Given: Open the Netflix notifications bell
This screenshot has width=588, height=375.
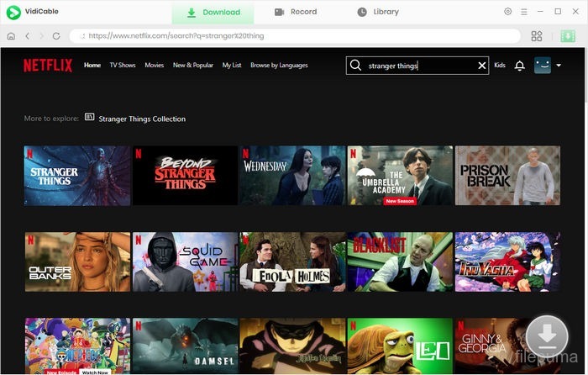Looking at the screenshot, I should (519, 66).
